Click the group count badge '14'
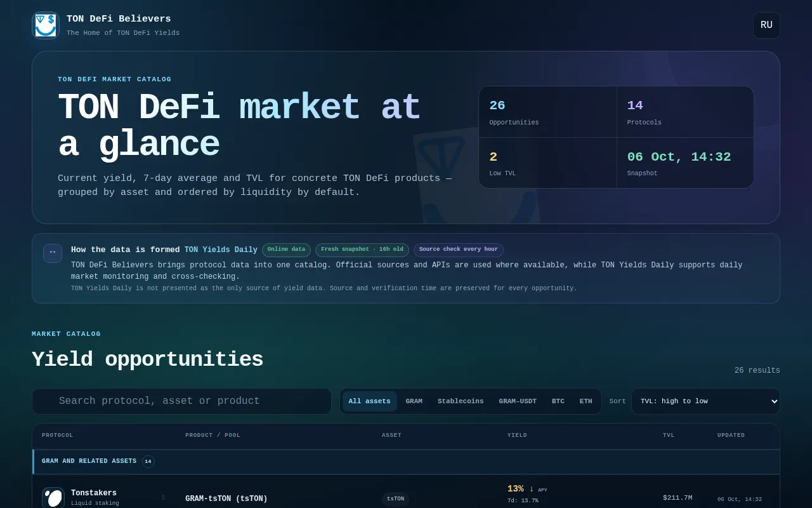The image size is (812, 508). pos(148,462)
